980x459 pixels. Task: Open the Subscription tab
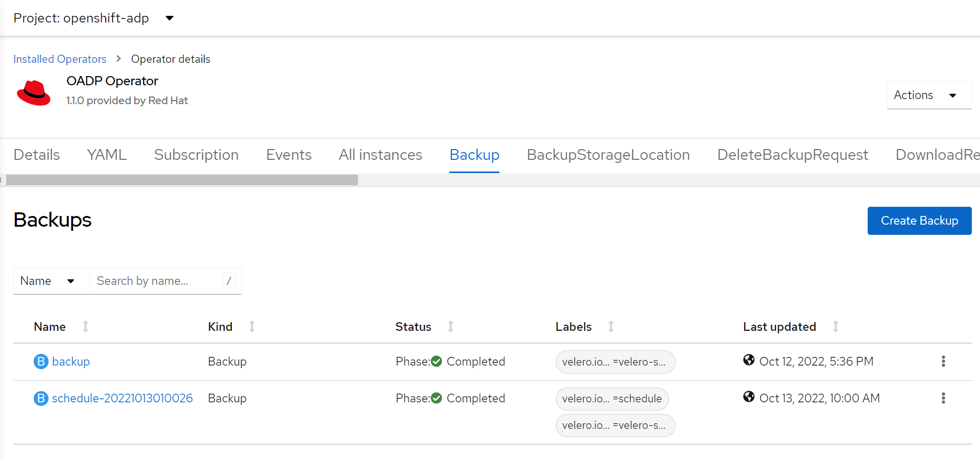[196, 155]
